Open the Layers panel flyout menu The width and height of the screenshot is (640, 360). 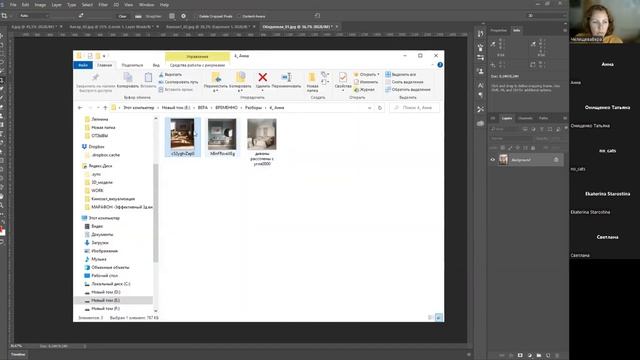tap(565, 118)
